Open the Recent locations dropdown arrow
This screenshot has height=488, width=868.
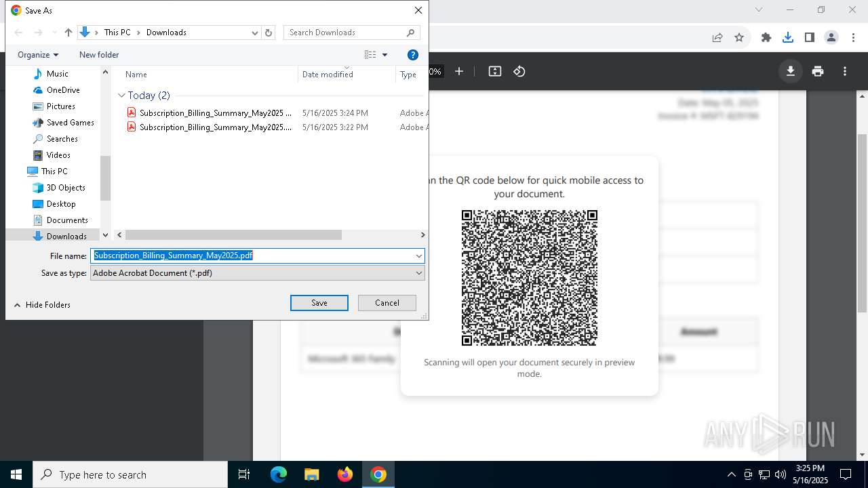click(54, 33)
